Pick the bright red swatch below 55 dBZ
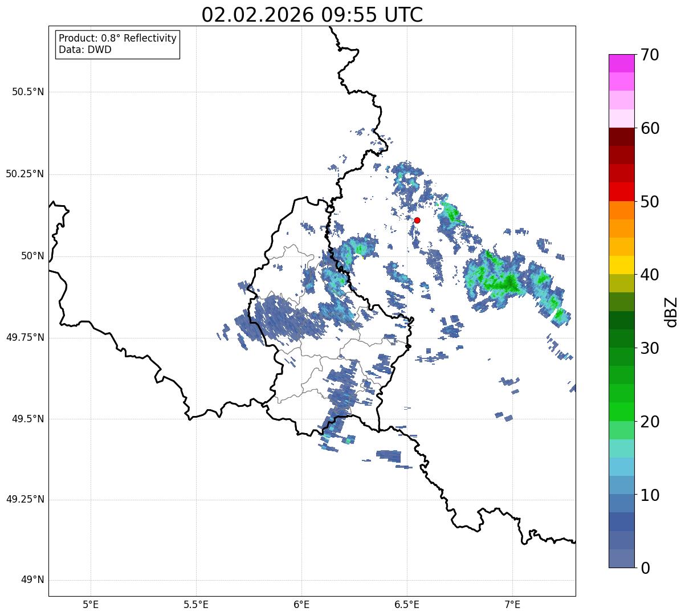This screenshot has width=685, height=616. [621, 191]
